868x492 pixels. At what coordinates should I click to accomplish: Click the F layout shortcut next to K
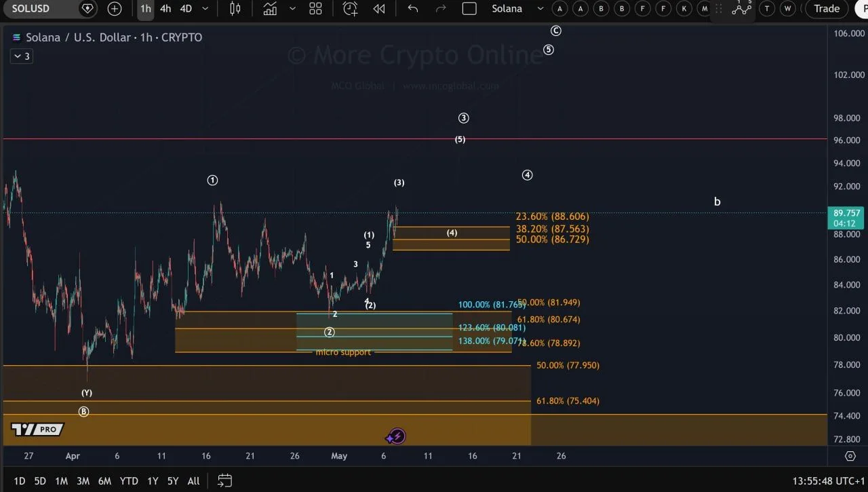(663, 9)
